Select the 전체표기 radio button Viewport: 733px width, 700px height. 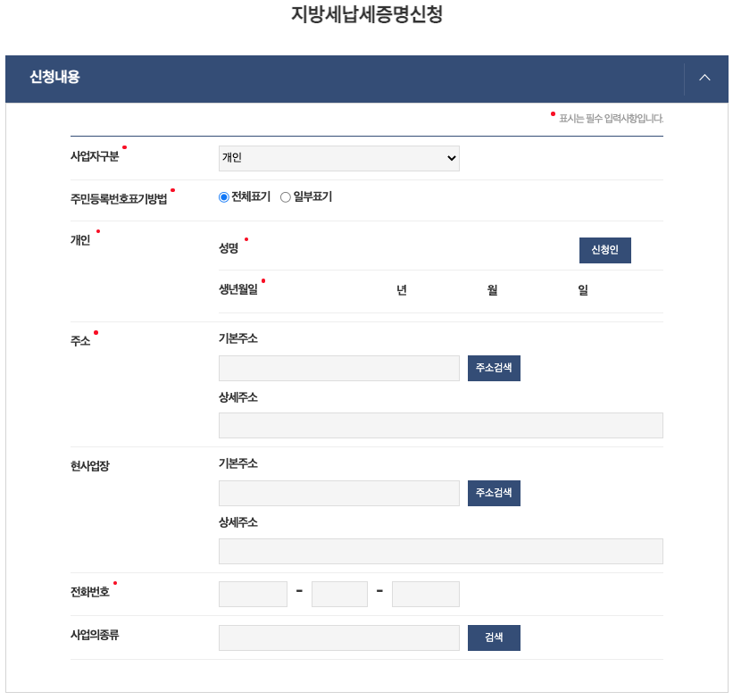pos(223,196)
